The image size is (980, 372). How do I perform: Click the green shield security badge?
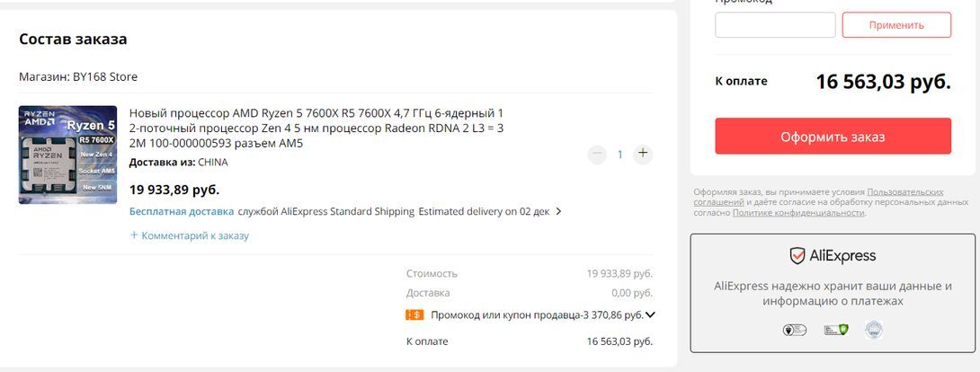836,331
